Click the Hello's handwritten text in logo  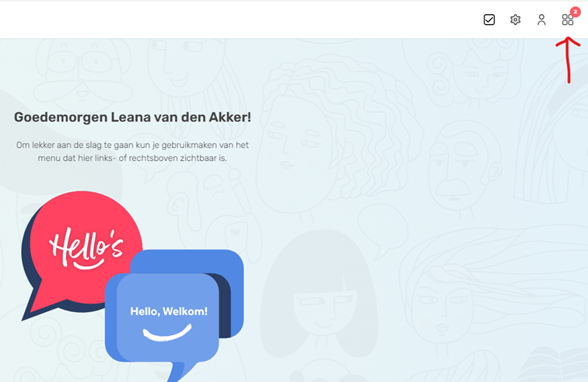pyautogui.click(x=86, y=248)
